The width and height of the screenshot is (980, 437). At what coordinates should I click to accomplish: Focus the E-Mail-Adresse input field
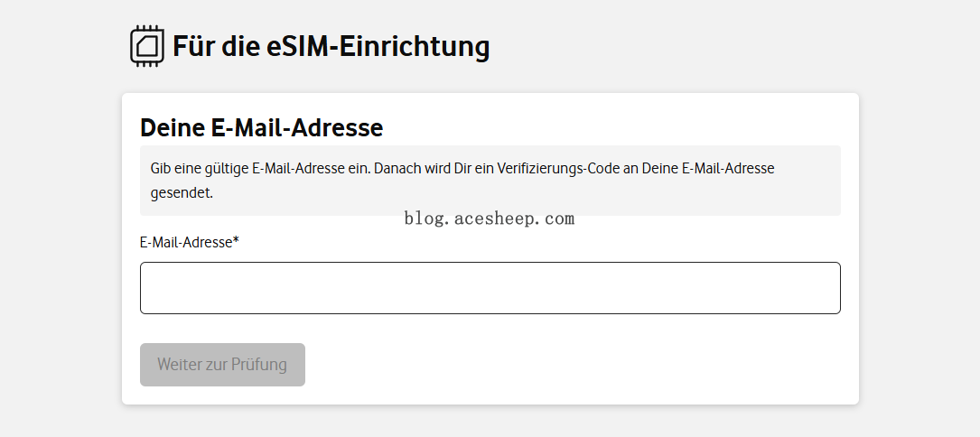(490, 288)
